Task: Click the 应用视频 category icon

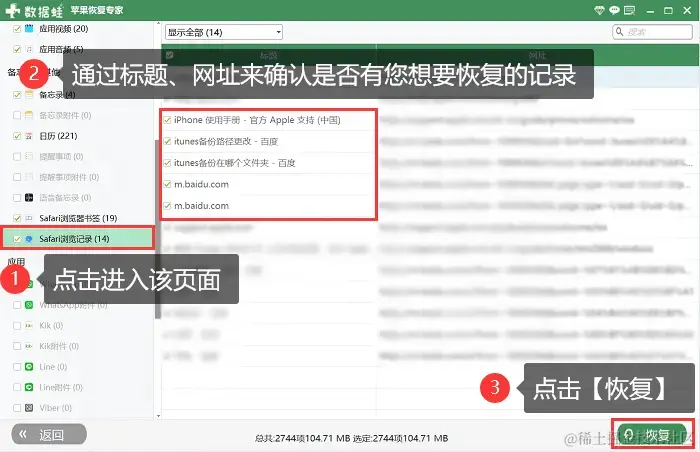Action: [x=29, y=29]
